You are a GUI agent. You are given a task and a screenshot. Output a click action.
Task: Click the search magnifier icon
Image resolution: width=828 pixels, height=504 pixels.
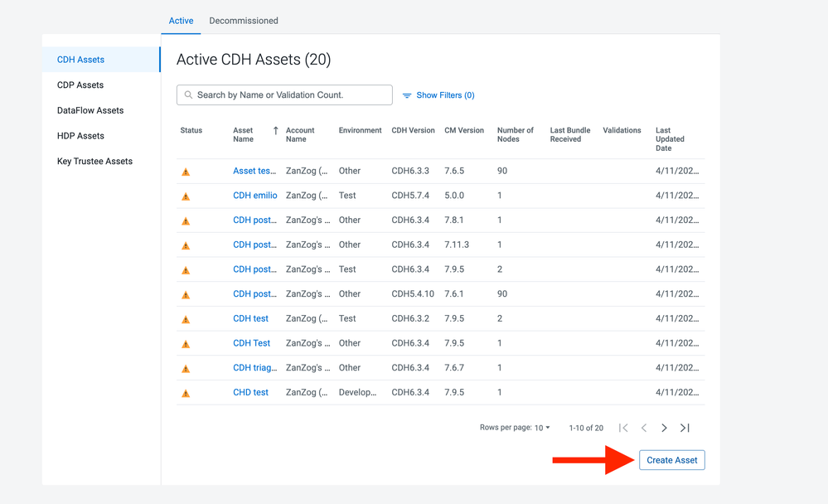(x=188, y=95)
